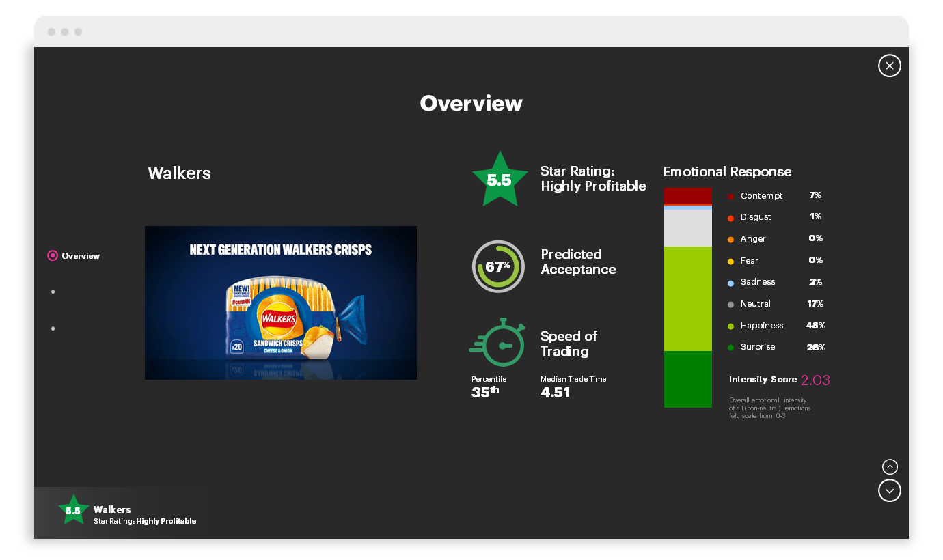Click the Contempt dark red legend dot
Screen dimensions: 943x560
(731, 196)
